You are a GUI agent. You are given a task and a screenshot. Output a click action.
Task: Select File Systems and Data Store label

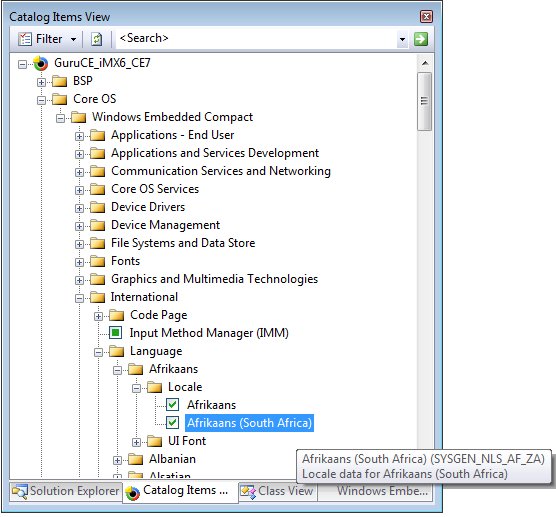click(183, 243)
